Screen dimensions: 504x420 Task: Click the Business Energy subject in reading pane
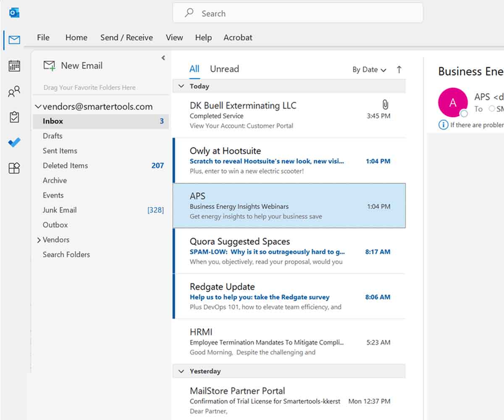click(x=470, y=71)
